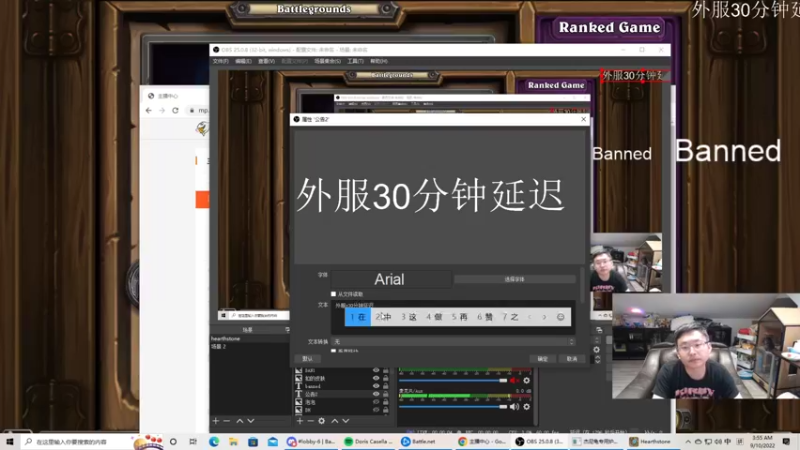Click first mixer channel volume slider
The width and height of the screenshot is (800, 450).
(x=453, y=380)
